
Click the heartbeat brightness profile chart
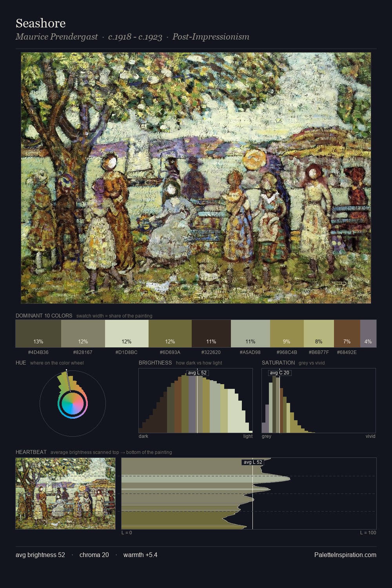(x=249, y=494)
